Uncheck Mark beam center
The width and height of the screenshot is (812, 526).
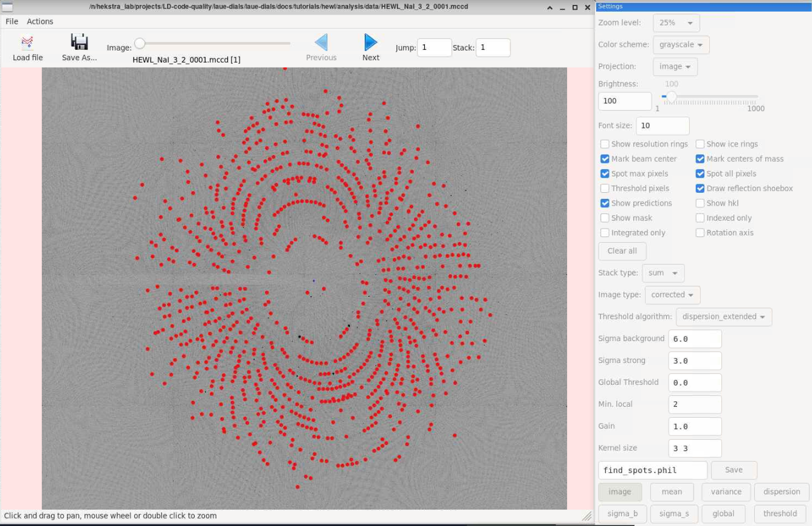click(x=605, y=159)
